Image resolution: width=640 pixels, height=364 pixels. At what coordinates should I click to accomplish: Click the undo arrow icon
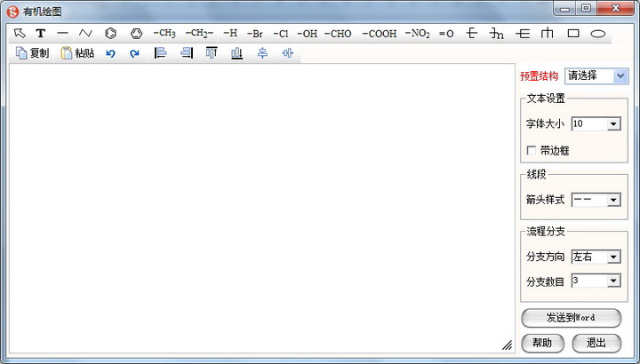(x=111, y=53)
